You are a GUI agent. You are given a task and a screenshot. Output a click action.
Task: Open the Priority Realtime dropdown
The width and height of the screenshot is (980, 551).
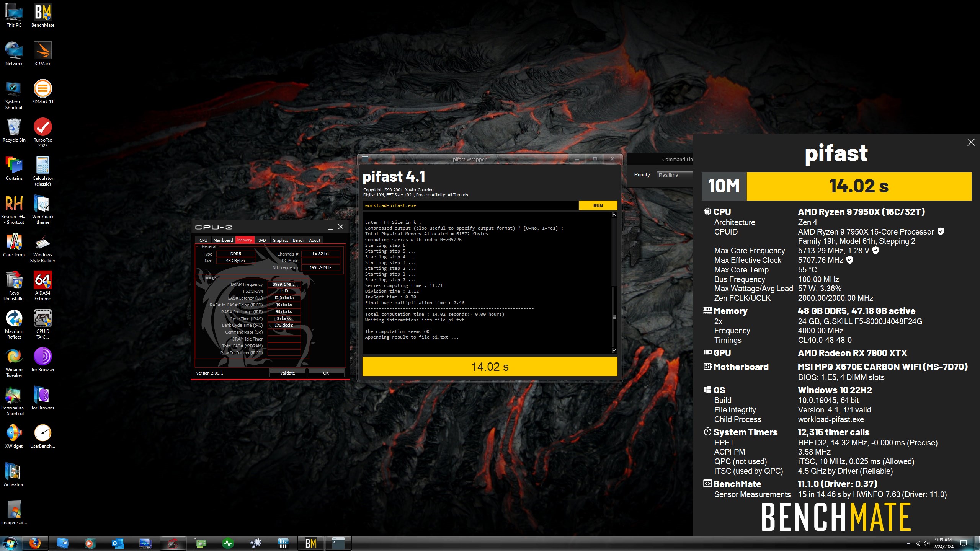(675, 175)
